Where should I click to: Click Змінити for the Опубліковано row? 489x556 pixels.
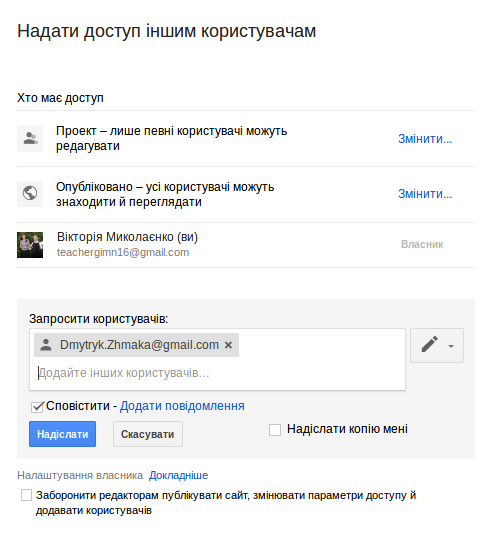pos(425,194)
